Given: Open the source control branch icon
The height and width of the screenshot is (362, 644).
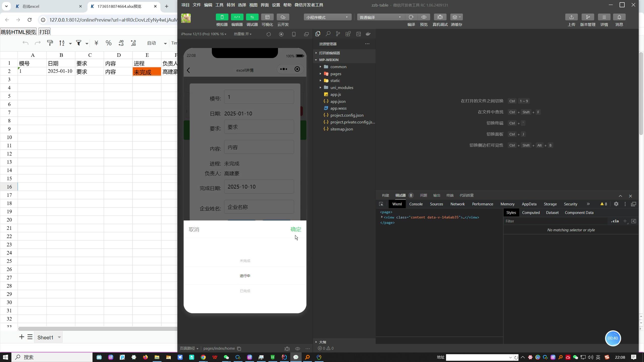Looking at the screenshot, I should point(338,34).
